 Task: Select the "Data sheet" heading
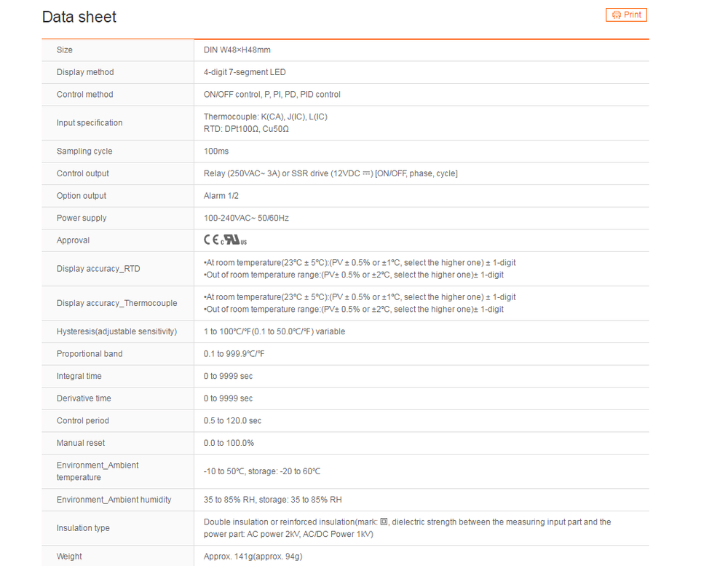pos(79,17)
